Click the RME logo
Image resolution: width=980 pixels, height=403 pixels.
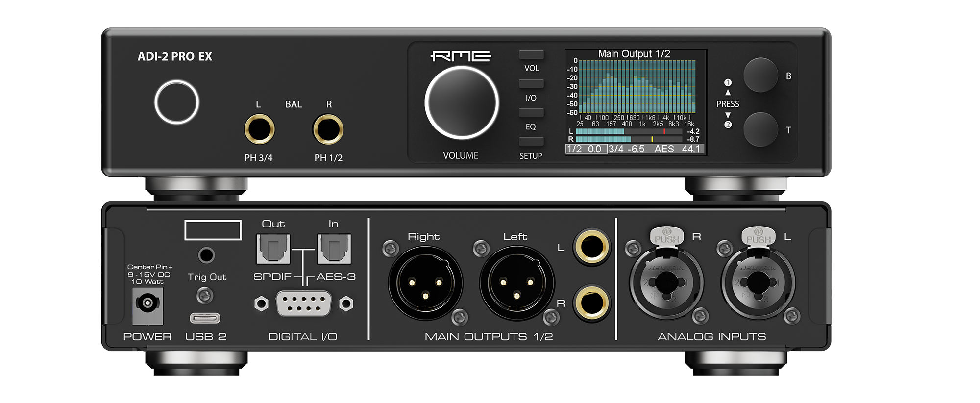[461, 56]
